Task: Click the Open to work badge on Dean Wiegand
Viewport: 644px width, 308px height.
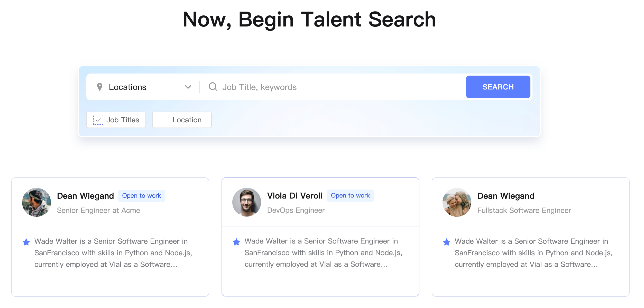Action: pyautogui.click(x=142, y=196)
